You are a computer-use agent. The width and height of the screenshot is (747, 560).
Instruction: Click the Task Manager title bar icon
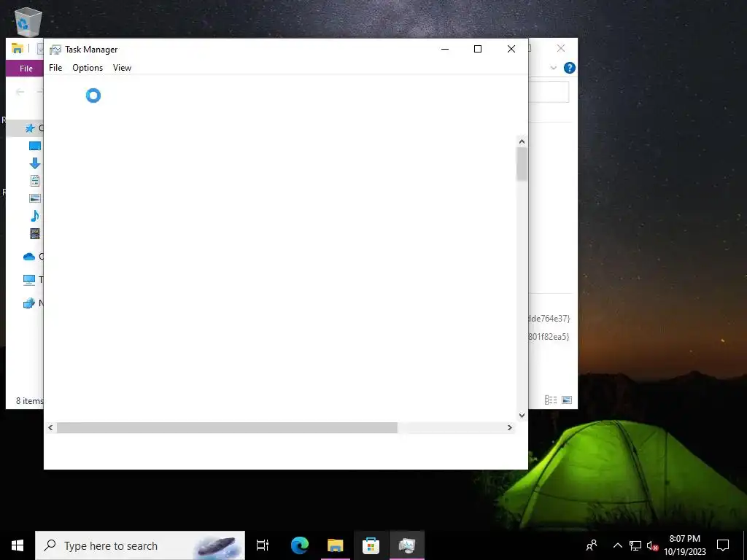pos(55,50)
